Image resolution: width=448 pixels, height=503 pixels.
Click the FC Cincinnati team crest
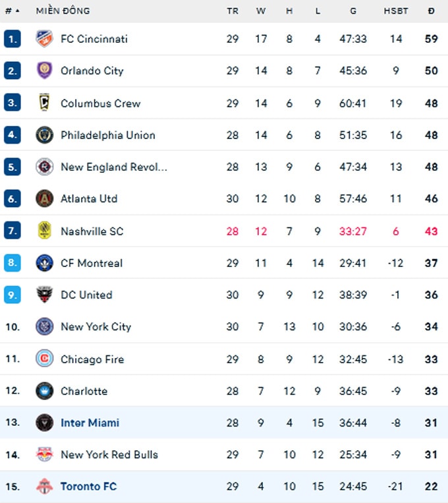[x=44, y=38]
